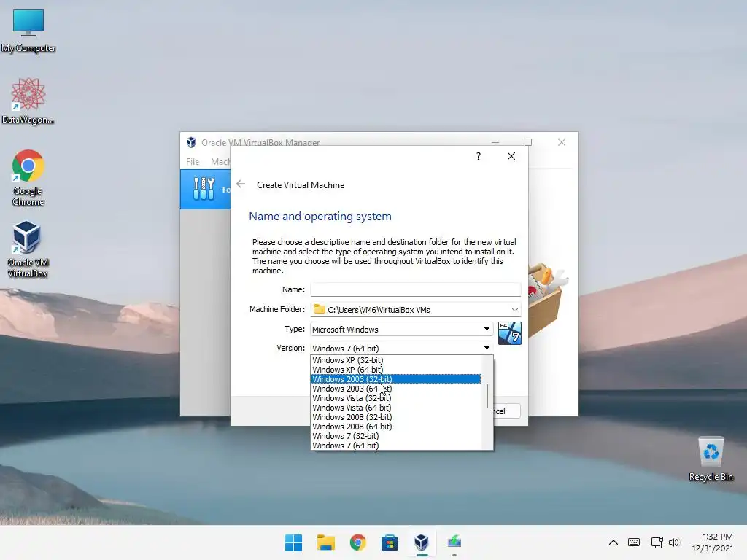Click the Windows 7 OS type icon
The width and height of the screenshot is (747, 560).
[509, 332]
